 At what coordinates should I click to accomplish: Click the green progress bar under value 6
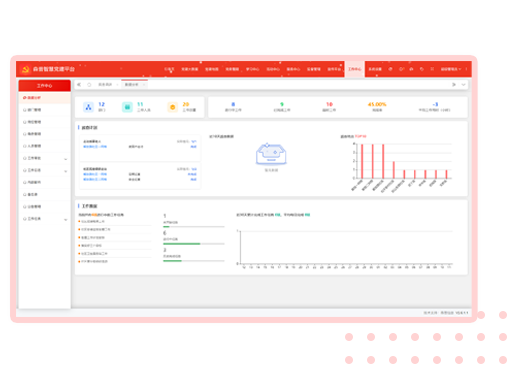pos(182,244)
